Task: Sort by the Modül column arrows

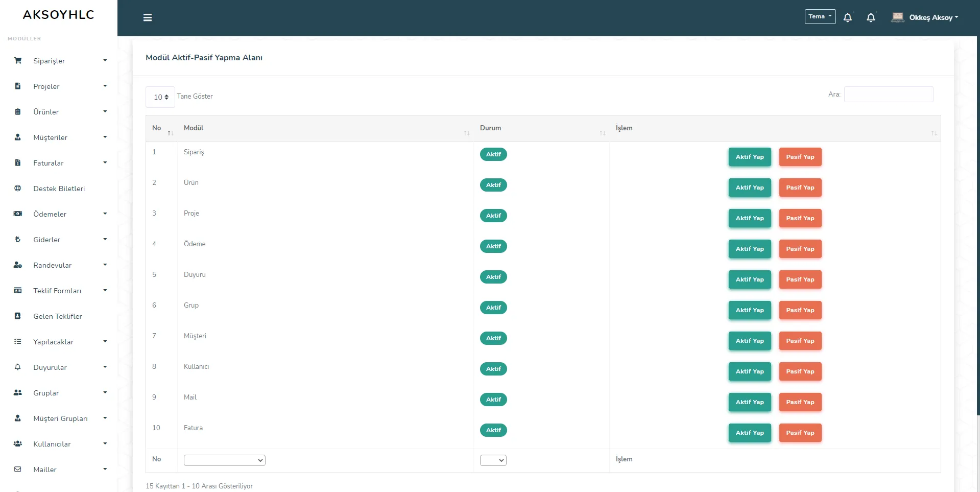Action: pos(467,133)
